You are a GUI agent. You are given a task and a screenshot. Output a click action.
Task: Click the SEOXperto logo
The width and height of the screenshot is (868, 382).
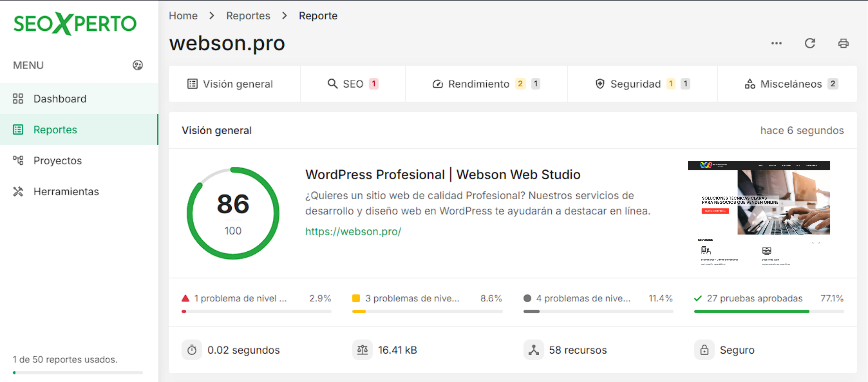click(75, 24)
